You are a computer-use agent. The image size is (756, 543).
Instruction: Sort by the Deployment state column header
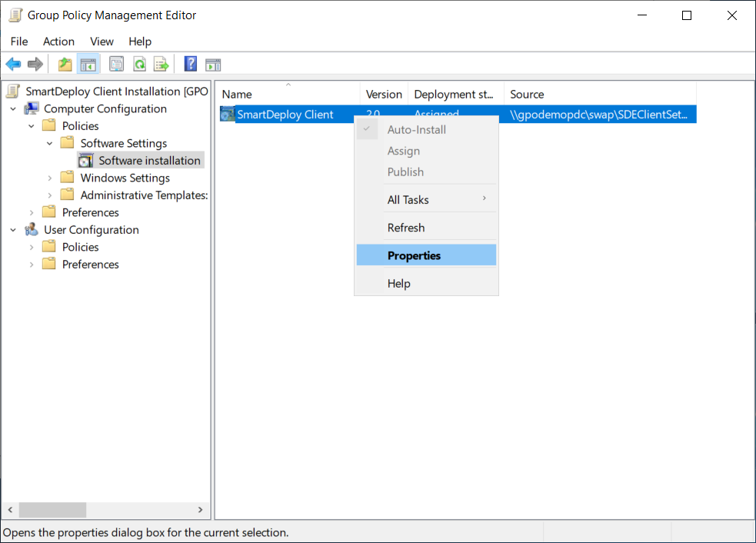(456, 94)
